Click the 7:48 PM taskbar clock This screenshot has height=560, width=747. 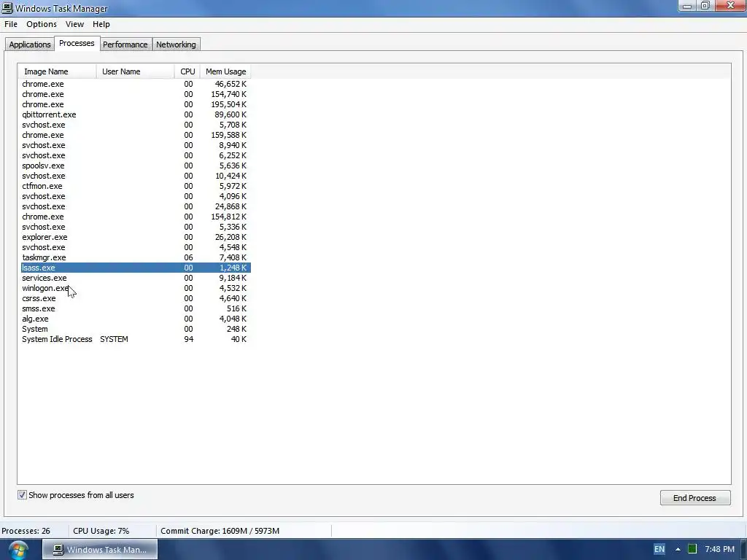(719, 549)
